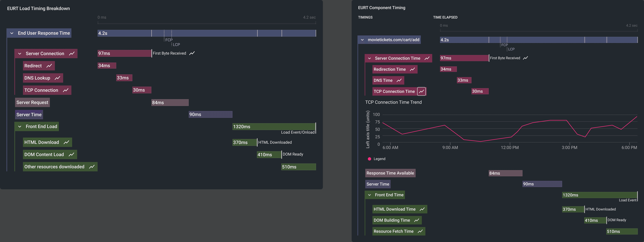Toggle the Legend series dot in chart
The width and height of the screenshot is (644, 242).
point(370,159)
